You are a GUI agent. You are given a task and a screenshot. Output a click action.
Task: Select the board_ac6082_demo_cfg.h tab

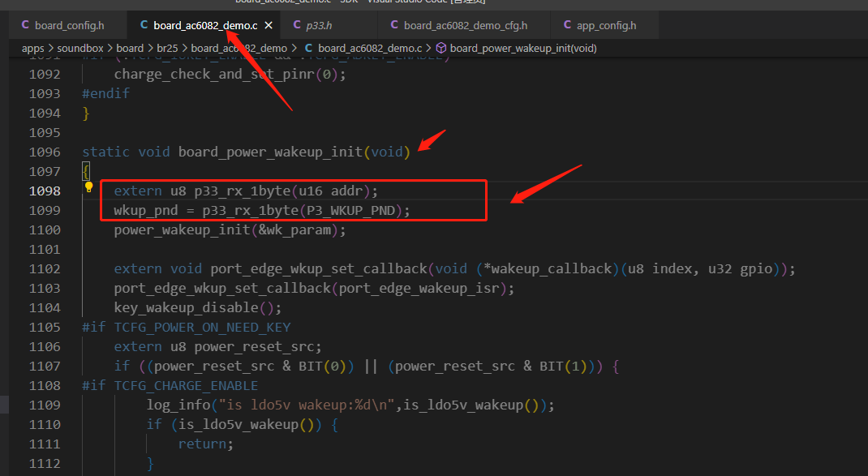click(466, 25)
